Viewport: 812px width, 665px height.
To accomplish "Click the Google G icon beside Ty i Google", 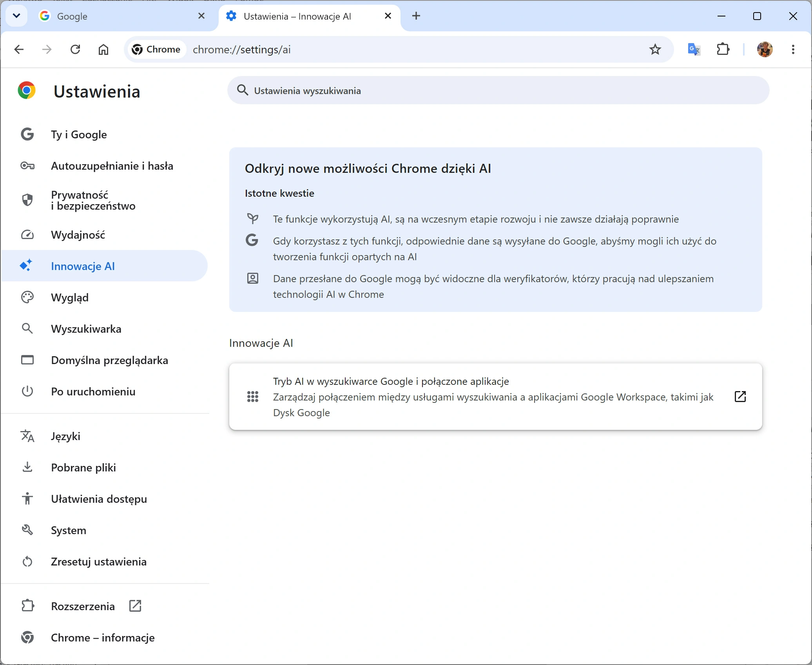I will [27, 134].
